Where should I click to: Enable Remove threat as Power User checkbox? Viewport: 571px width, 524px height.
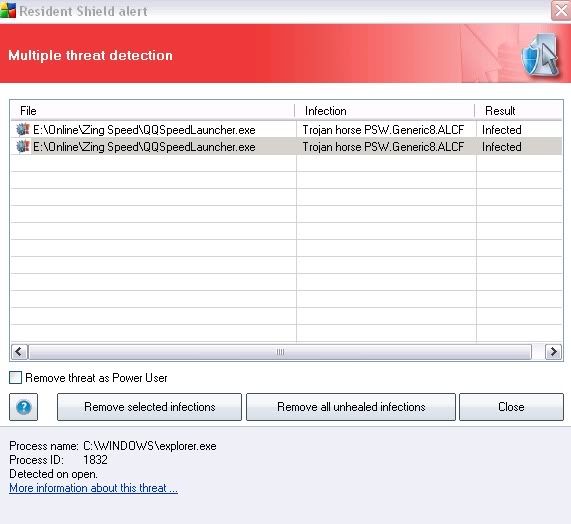coord(15,378)
